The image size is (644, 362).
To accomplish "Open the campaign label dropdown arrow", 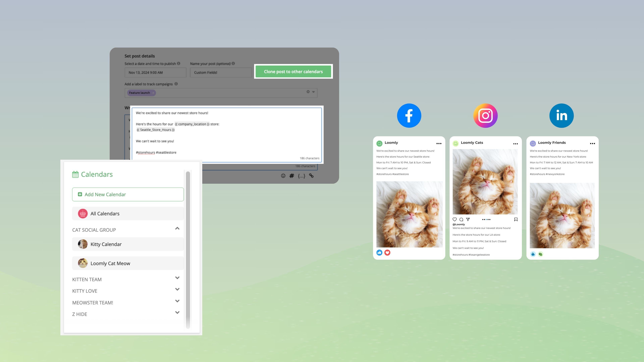I will pos(313,92).
